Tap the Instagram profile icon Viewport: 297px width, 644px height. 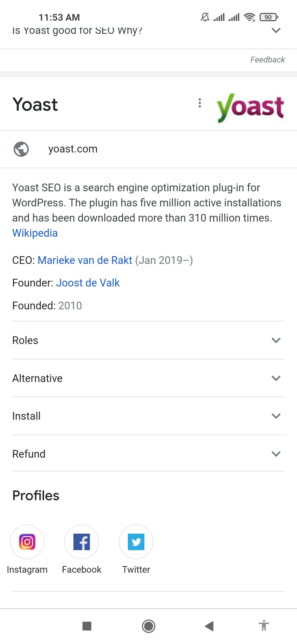point(27,542)
